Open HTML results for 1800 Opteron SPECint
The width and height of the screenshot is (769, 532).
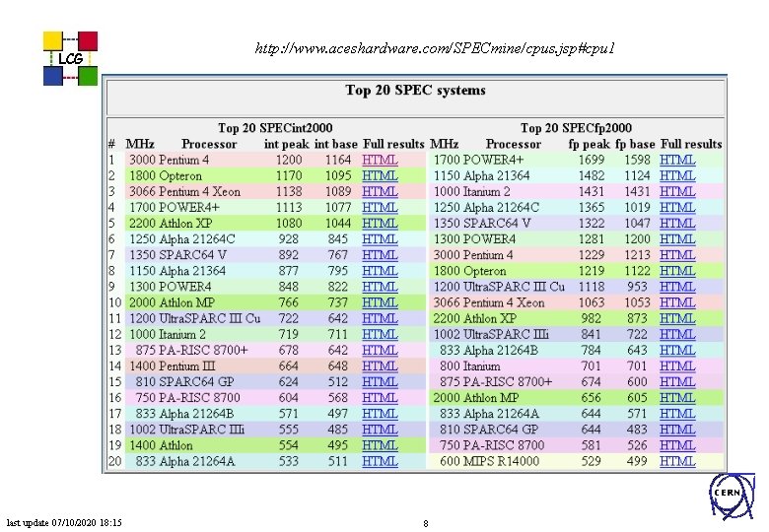click(380, 175)
